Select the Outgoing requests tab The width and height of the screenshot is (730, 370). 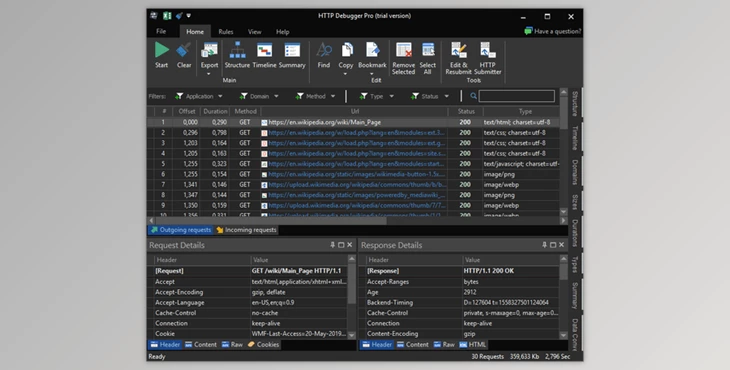pyautogui.click(x=181, y=230)
